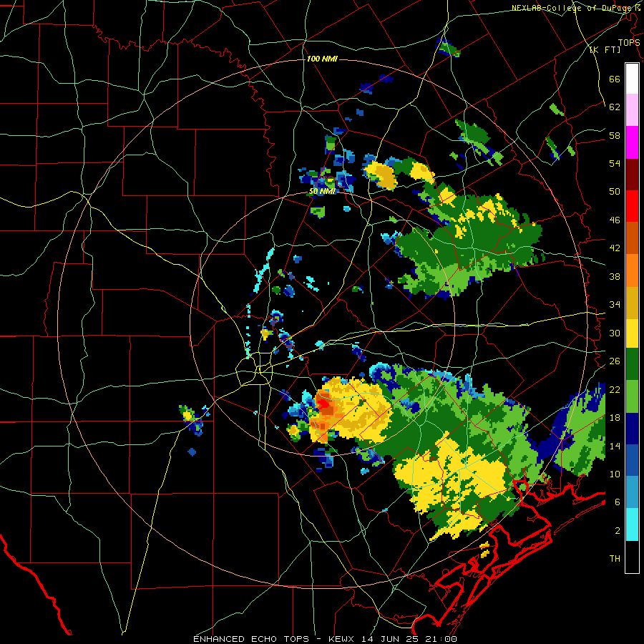Screen dimensions: 644x644
Task: Click the cyan legend swatch
Action: click(x=632, y=525)
